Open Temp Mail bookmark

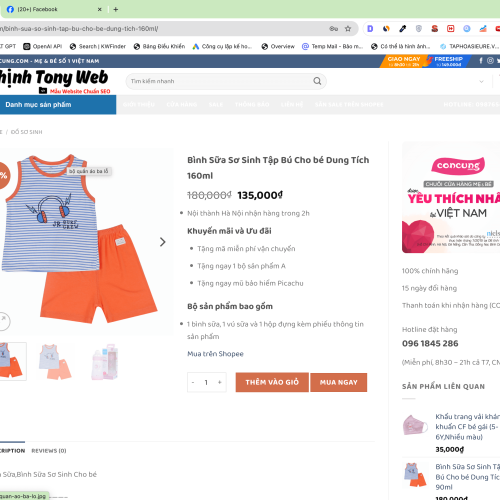[x=332, y=46]
